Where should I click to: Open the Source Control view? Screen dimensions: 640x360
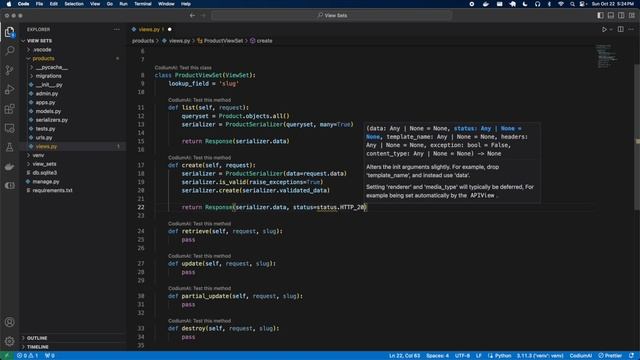pos(9,70)
